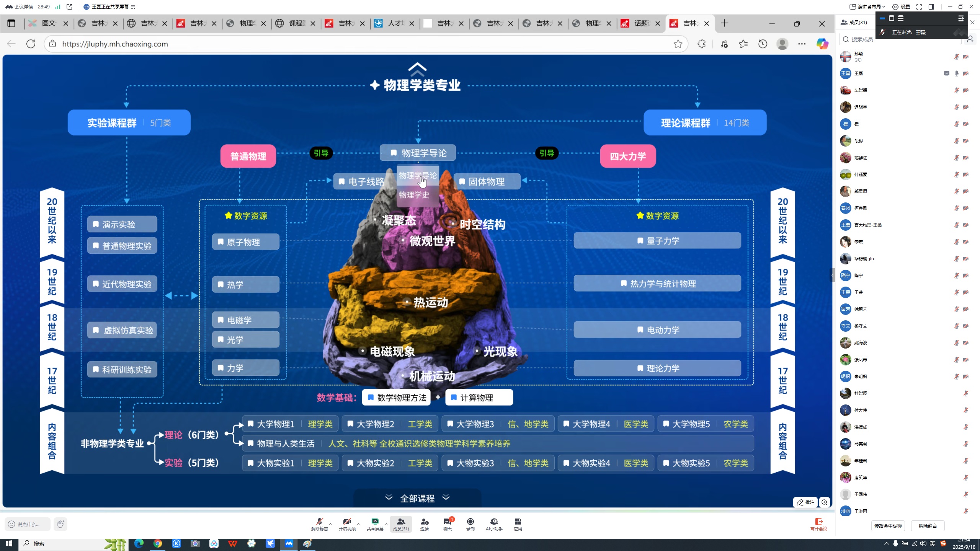
Task: Expand the share screen options arrow
Action: click(386, 524)
